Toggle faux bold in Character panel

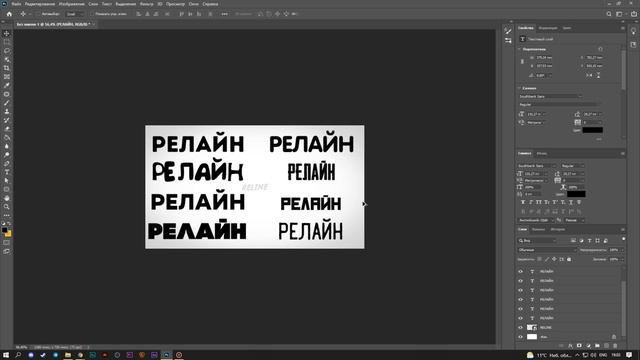coord(523,202)
